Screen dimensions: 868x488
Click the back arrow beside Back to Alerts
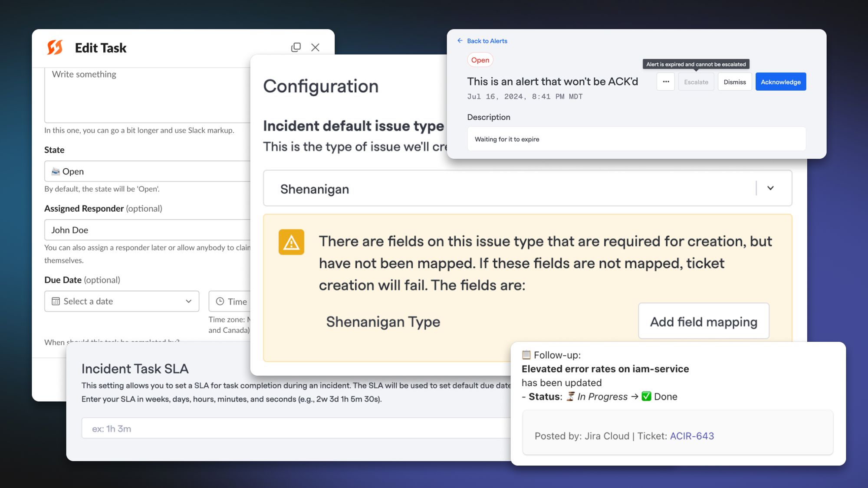pos(460,41)
